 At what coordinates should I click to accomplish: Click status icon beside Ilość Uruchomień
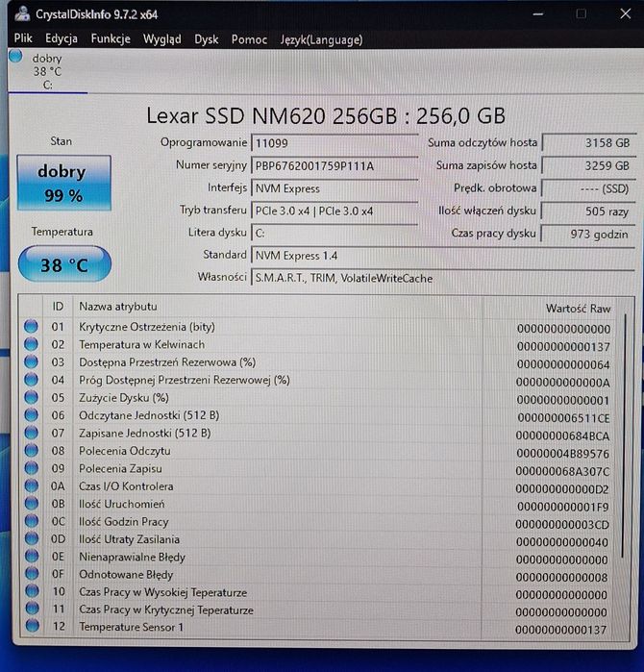pos(32,504)
